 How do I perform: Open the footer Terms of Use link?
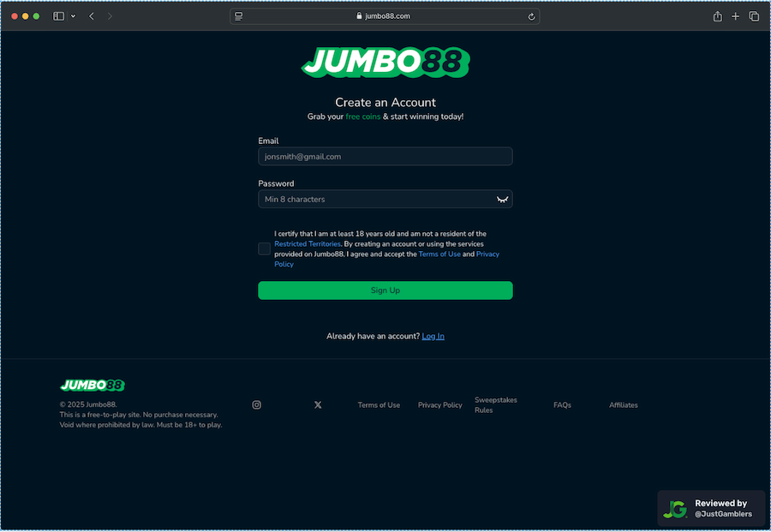(379, 405)
